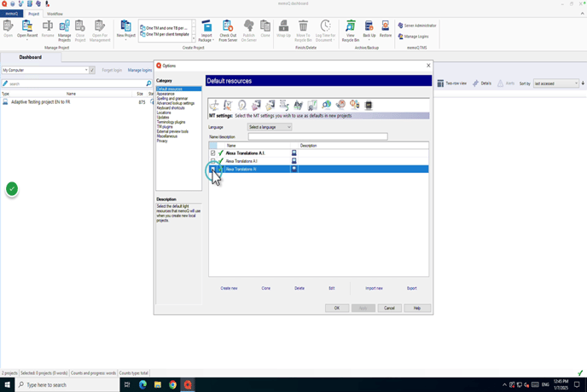Open the anchor-shaped resource icon in Options
587x392 pixels.
214,106
